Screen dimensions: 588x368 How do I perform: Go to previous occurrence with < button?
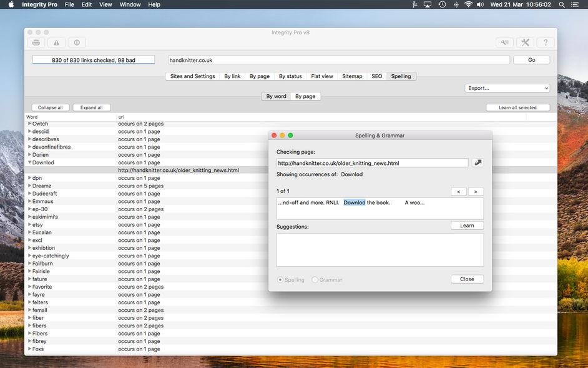point(459,192)
